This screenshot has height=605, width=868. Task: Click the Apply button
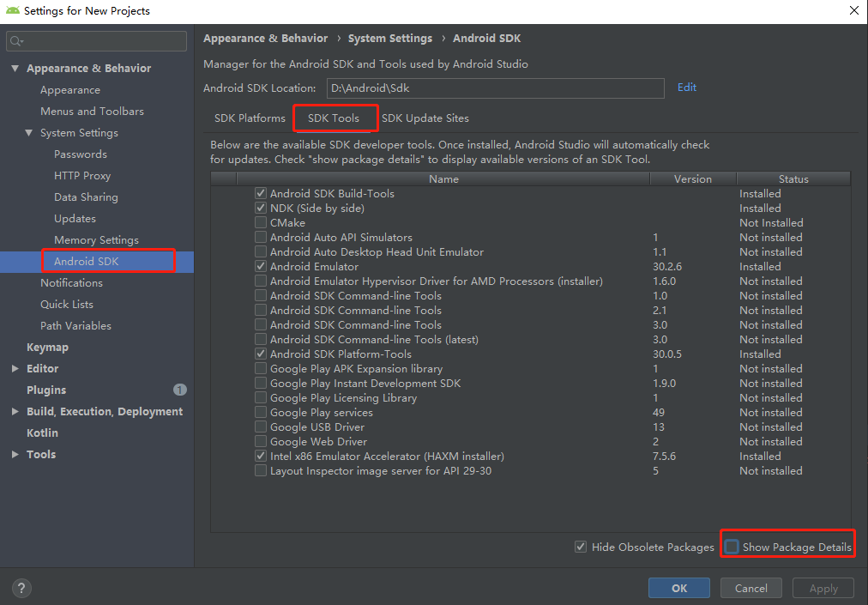coord(823,589)
